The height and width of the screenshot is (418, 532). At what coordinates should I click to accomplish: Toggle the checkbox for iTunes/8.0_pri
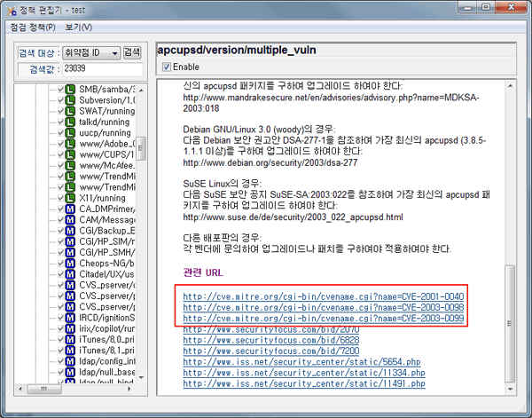(60, 339)
